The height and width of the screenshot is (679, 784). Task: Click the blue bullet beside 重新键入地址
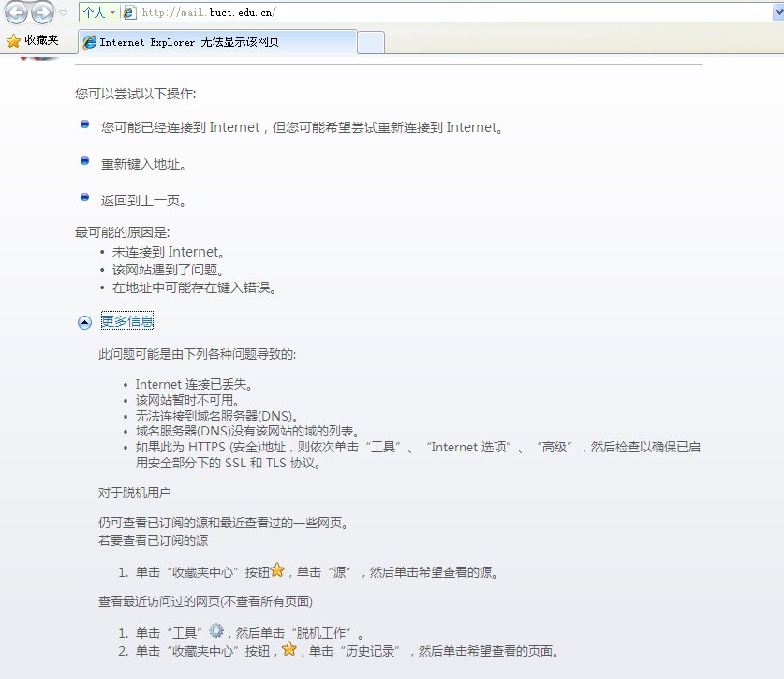(x=84, y=161)
